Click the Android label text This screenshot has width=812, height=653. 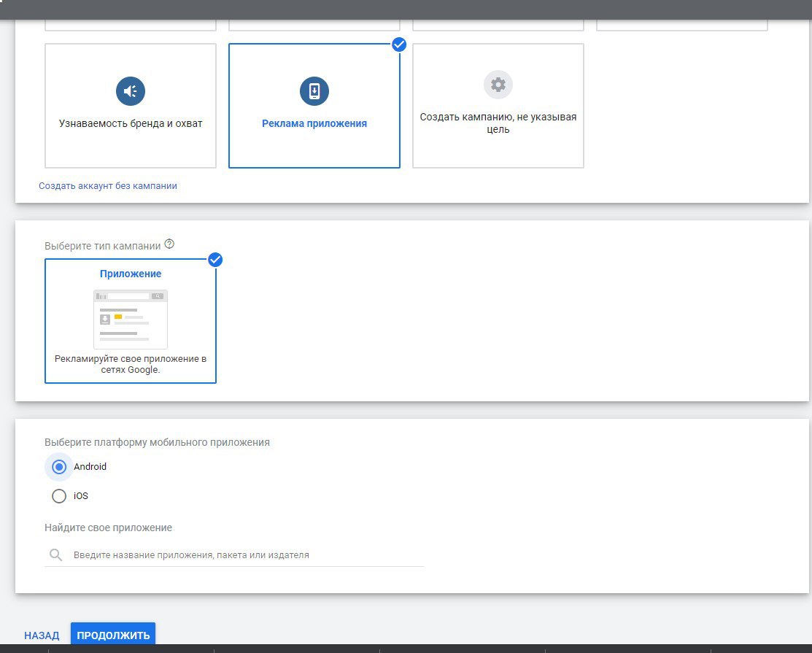click(x=90, y=466)
